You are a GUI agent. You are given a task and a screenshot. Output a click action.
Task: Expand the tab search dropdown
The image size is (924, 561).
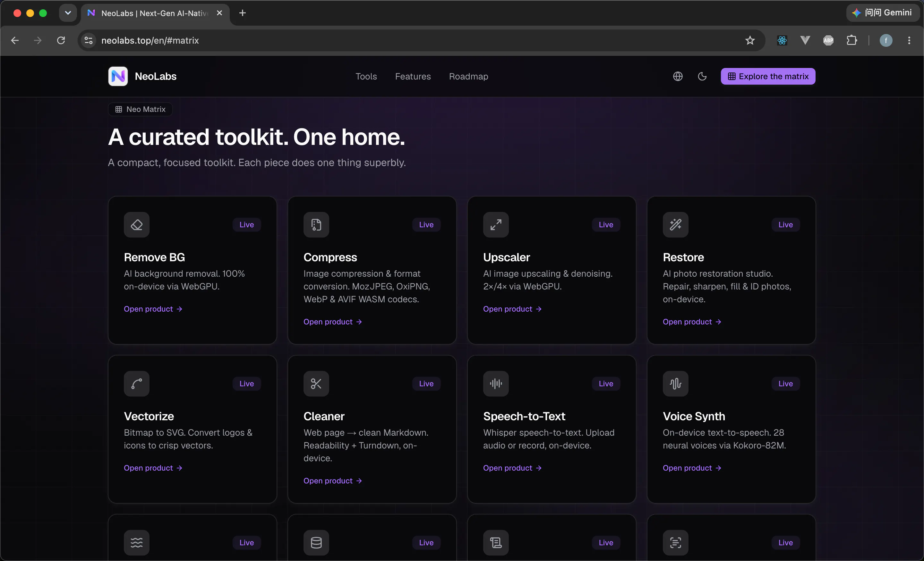point(68,13)
